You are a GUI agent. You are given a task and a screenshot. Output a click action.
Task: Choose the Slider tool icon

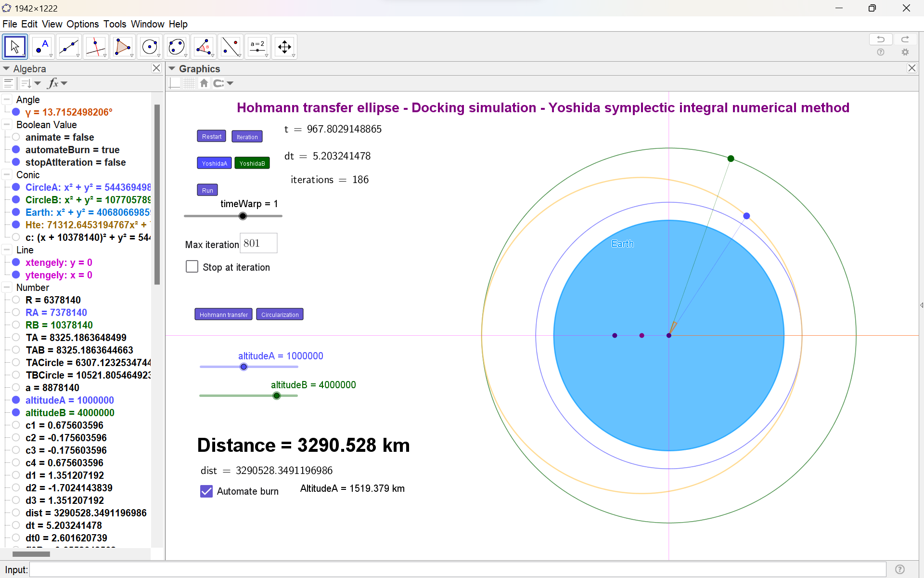[x=257, y=47]
